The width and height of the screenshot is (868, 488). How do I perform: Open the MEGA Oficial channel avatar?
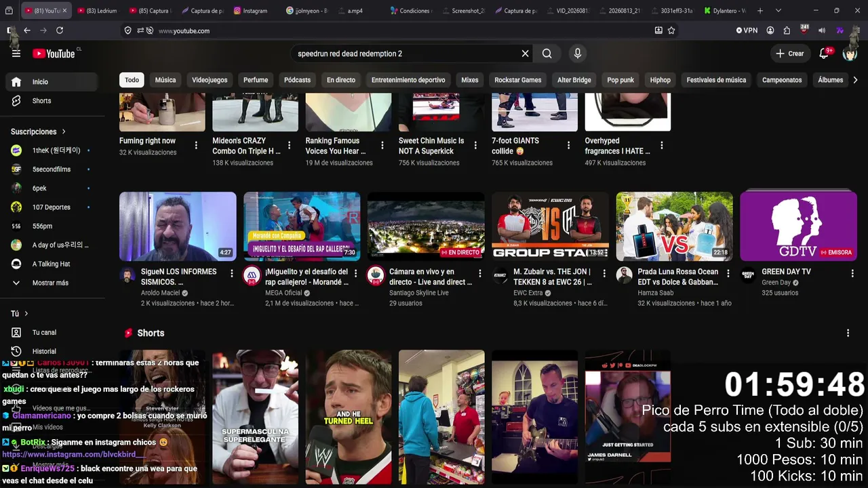pos(252,275)
